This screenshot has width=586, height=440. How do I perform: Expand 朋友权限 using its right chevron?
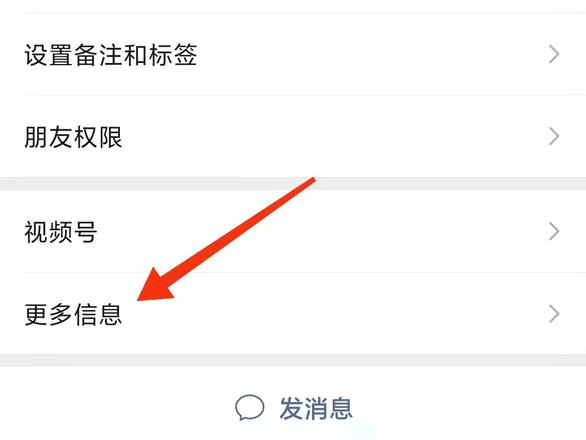pyautogui.click(x=554, y=136)
